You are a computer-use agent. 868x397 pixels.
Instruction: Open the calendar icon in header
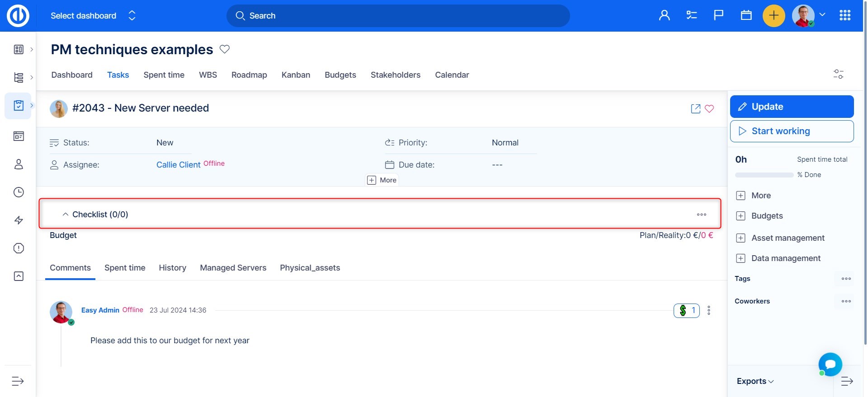[746, 15]
